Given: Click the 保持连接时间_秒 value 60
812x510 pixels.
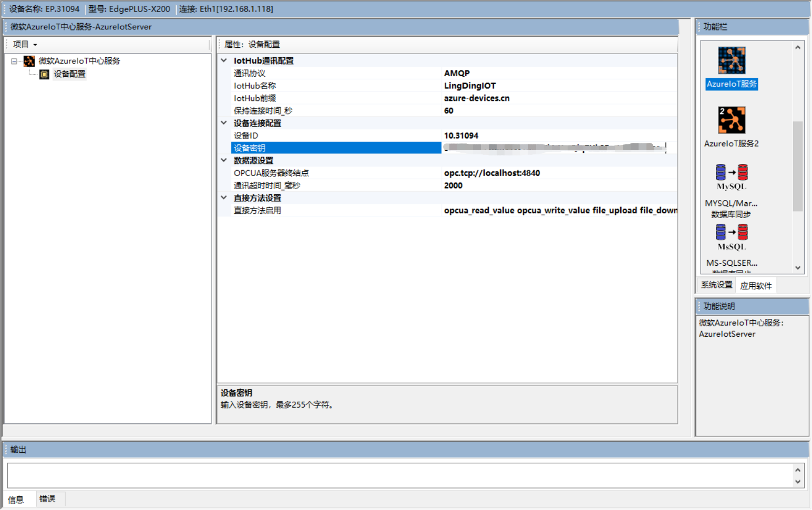Looking at the screenshot, I should pyautogui.click(x=448, y=111).
